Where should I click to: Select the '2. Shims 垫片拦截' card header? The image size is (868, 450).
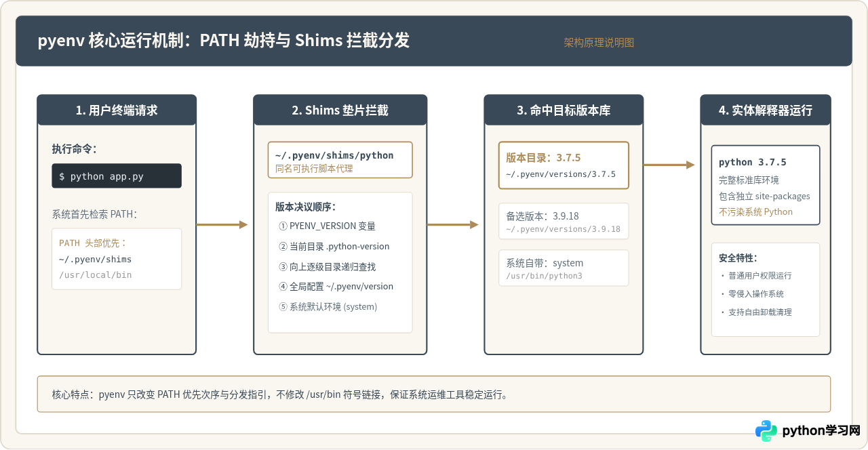pos(340,110)
